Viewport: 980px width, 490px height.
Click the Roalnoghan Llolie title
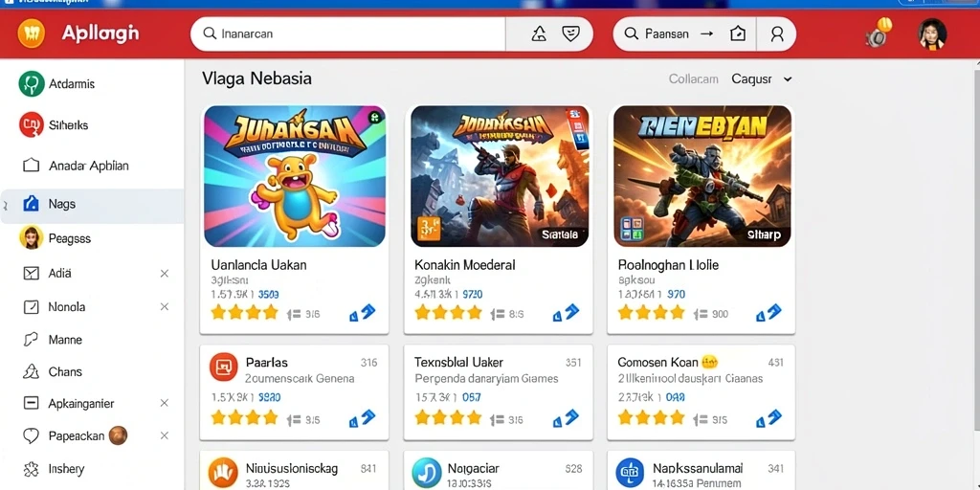tap(668, 265)
